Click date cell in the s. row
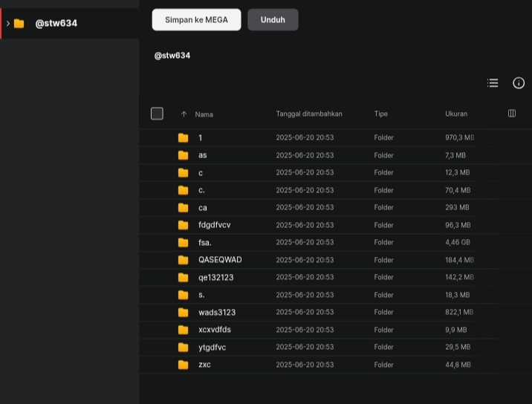Viewport: 532px width, 404px height. 305,295
